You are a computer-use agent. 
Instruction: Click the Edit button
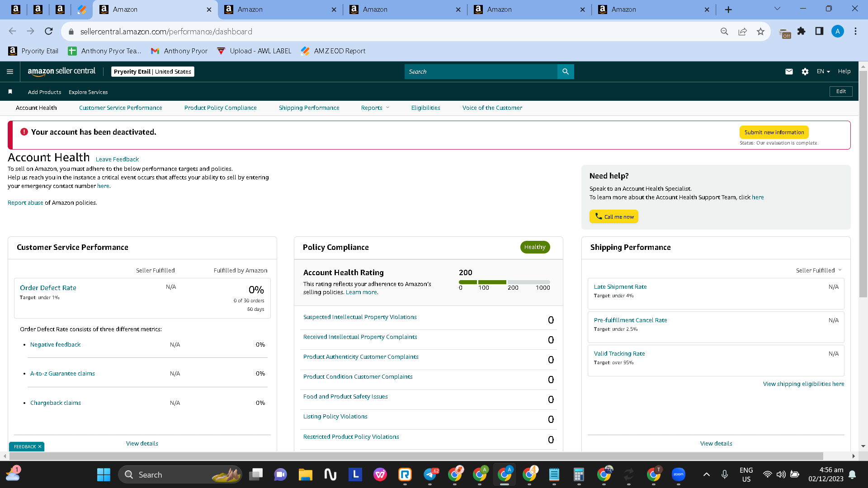click(841, 91)
